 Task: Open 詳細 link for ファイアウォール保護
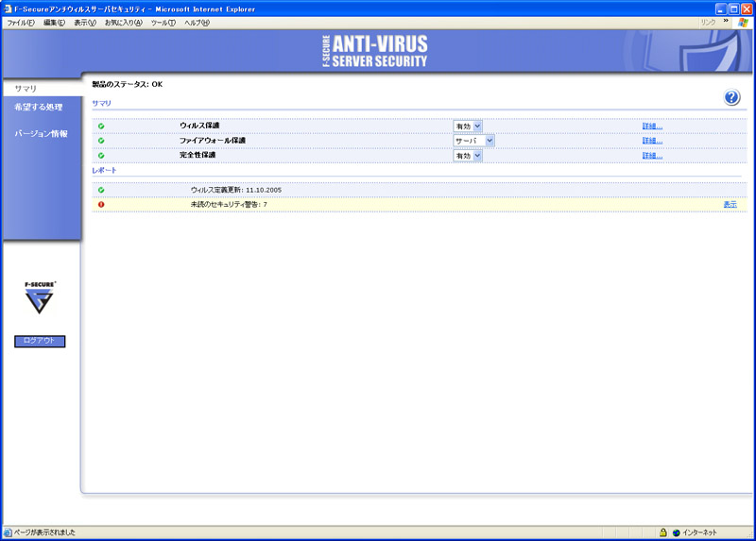point(652,141)
